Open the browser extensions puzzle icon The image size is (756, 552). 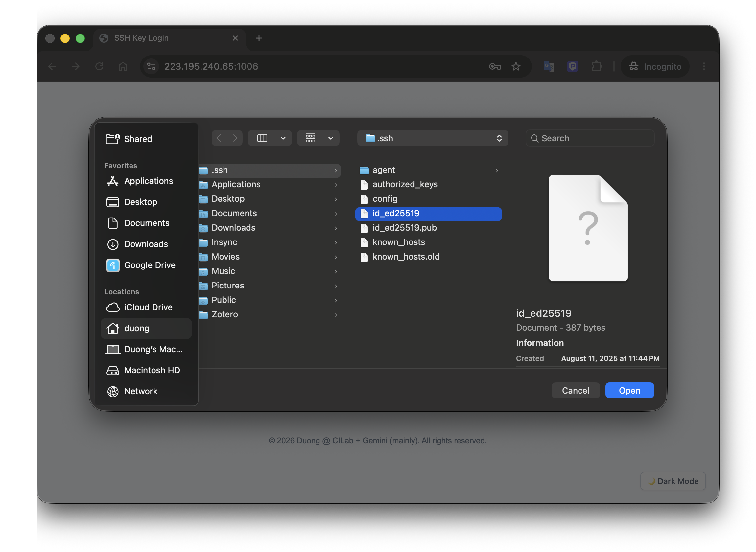coord(596,66)
